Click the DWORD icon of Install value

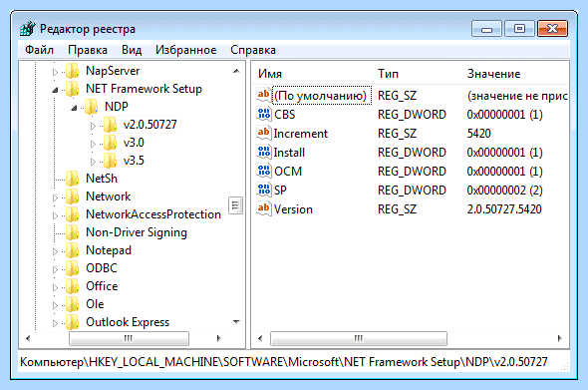point(264,152)
